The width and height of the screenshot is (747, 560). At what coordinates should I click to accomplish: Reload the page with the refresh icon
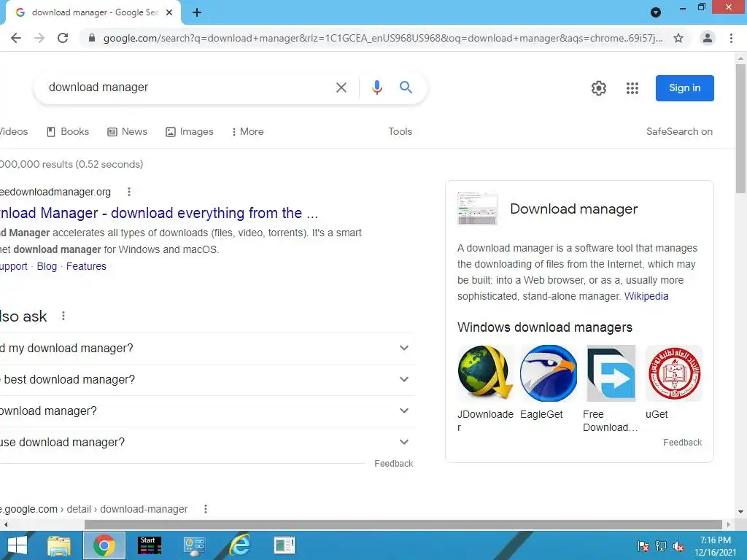tap(63, 38)
